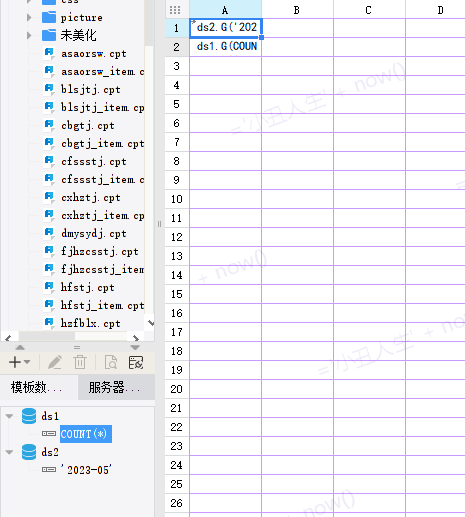The height and width of the screenshot is (517, 465).
Task: Select row 15 header
Action: pyautogui.click(x=177, y=294)
